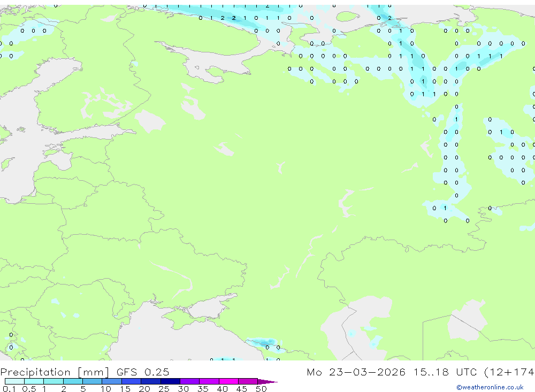Click the '15' legend scale label
This screenshot has width=535, height=392.
click(125, 389)
